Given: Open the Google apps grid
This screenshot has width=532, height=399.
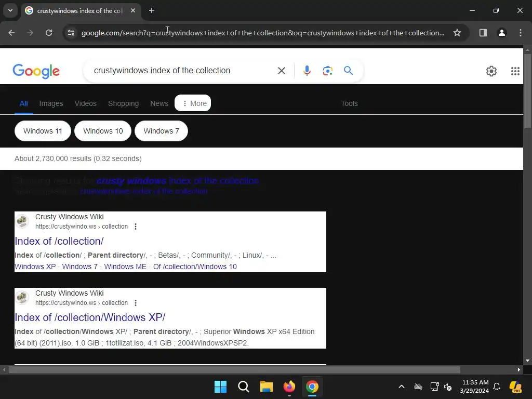Looking at the screenshot, I should 515,71.
